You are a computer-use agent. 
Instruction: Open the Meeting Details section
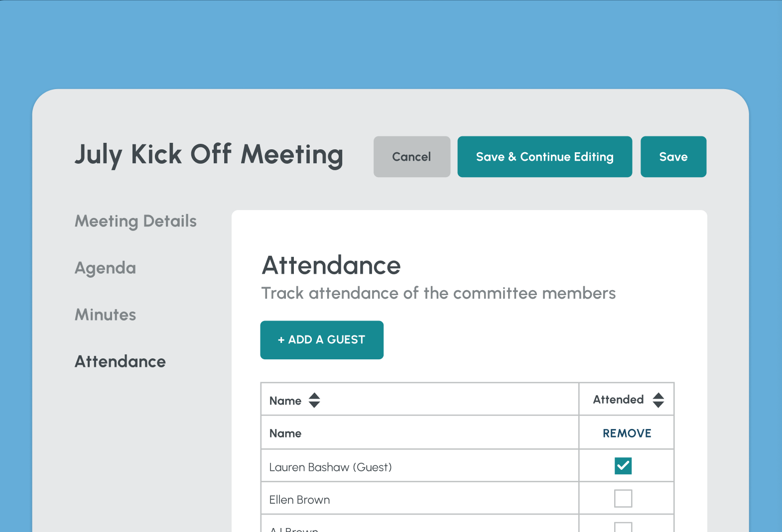[135, 221]
